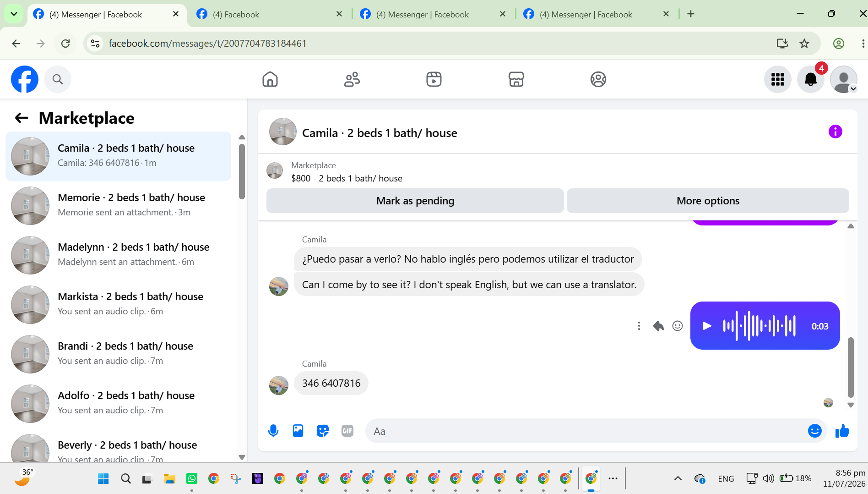Open the Video/Reels icon in top navigation
The height and width of the screenshot is (494, 868).
(434, 79)
